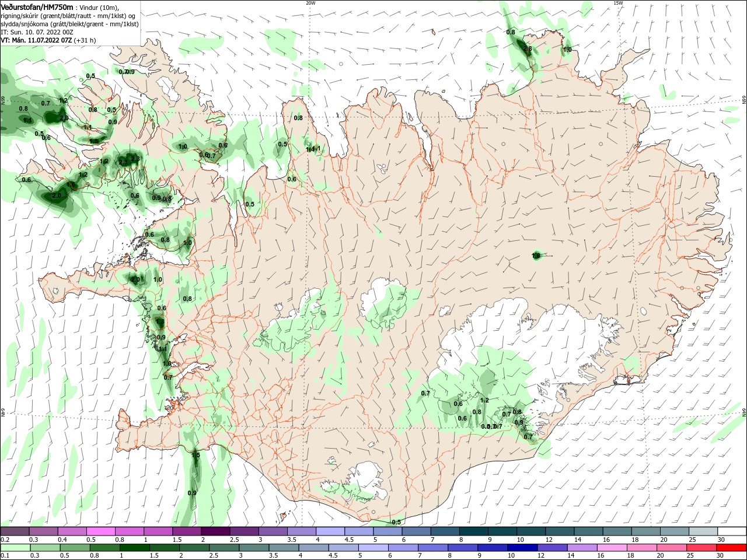This screenshot has width=747, height=560.
Task: Click the purple 1.5 swatch in upper legend row
Action: point(187,531)
